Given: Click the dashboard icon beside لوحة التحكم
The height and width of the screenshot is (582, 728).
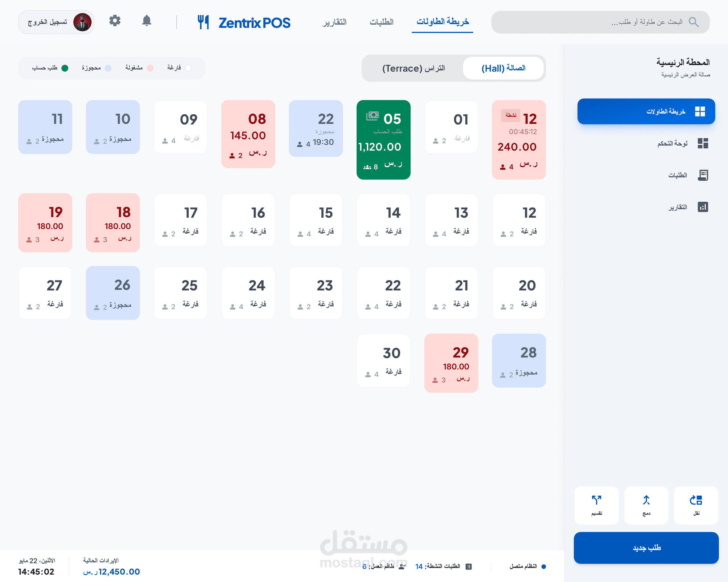Looking at the screenshot, I should pos(703,144).
